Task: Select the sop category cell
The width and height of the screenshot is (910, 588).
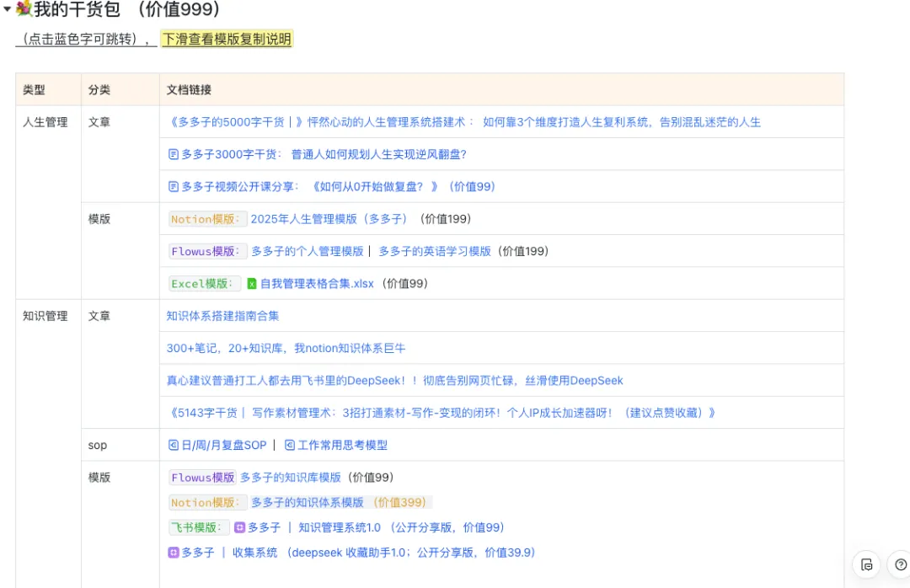Action: (x=120, y=445)
